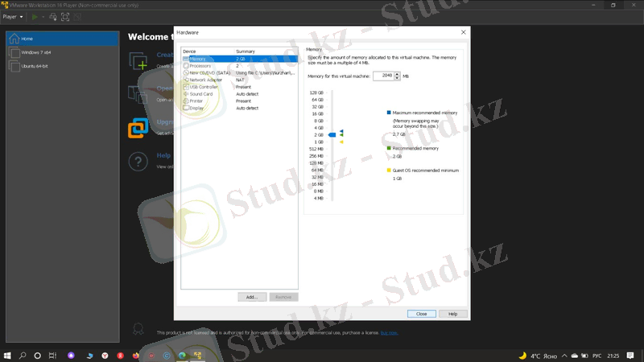The image size is (644, 362).
Task: Close Hardware dialog with the X button
Action: 464,32
